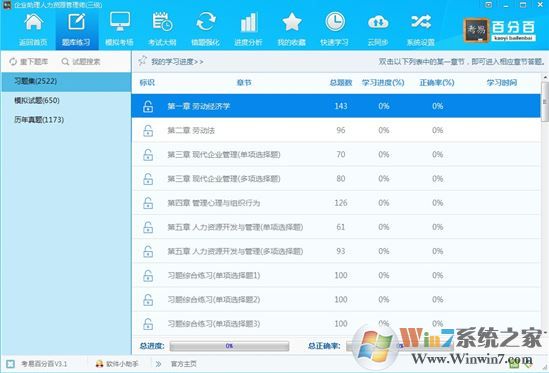Click the 考易百分百 logo
The width and height of the screenshot is (549, 373).
(500, 30)
